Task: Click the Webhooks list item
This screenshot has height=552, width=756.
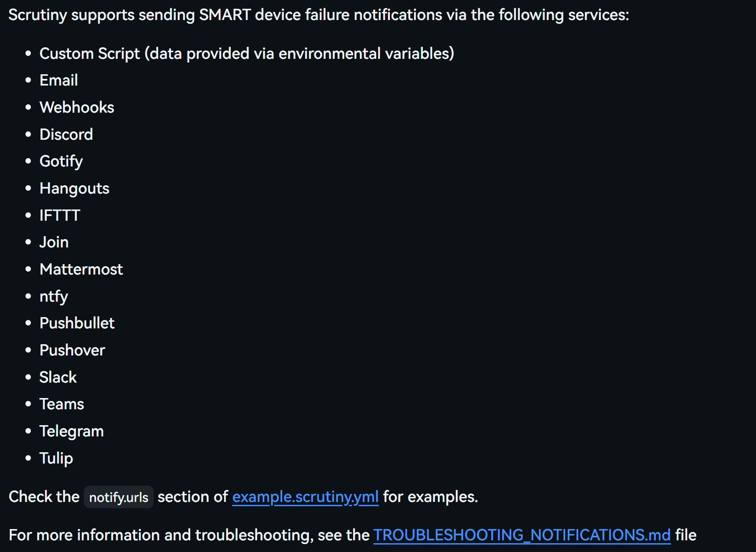Action: [x=77, y=107]
